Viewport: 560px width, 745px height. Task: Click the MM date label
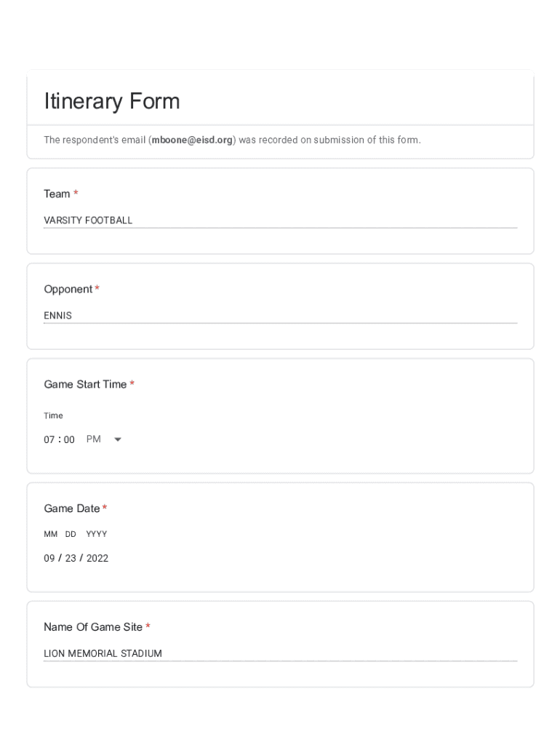point(50,534)
